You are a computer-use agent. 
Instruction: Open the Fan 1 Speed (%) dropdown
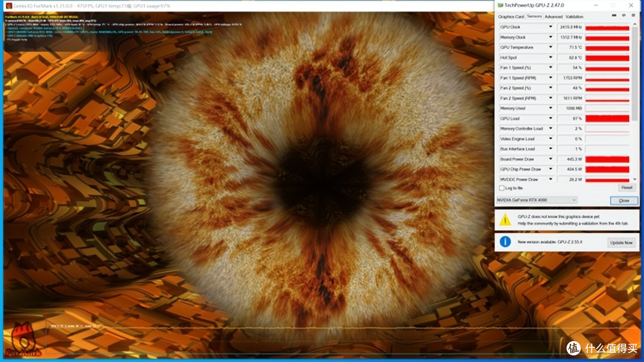(x=551, y=67)
